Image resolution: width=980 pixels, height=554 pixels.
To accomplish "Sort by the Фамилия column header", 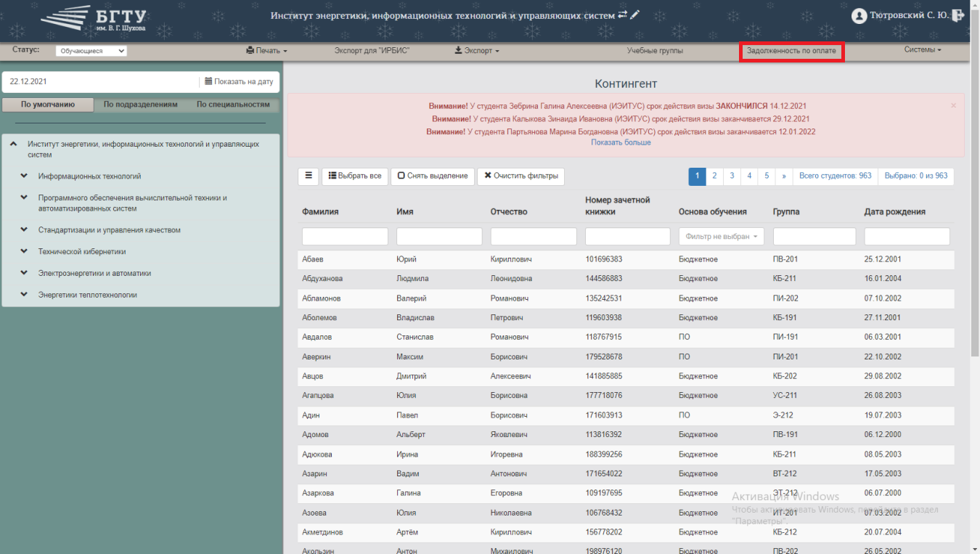I will pyautogui.click(x=320, y=212).
